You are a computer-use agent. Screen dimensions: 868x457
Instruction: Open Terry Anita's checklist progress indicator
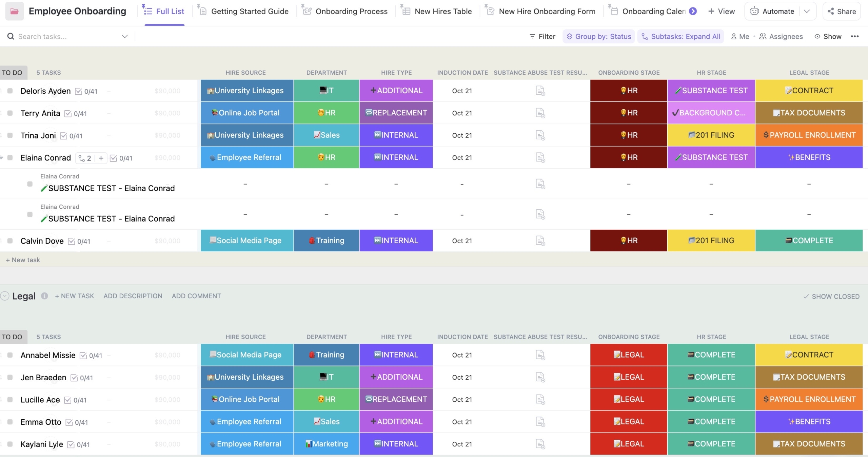tap(76, 113)
